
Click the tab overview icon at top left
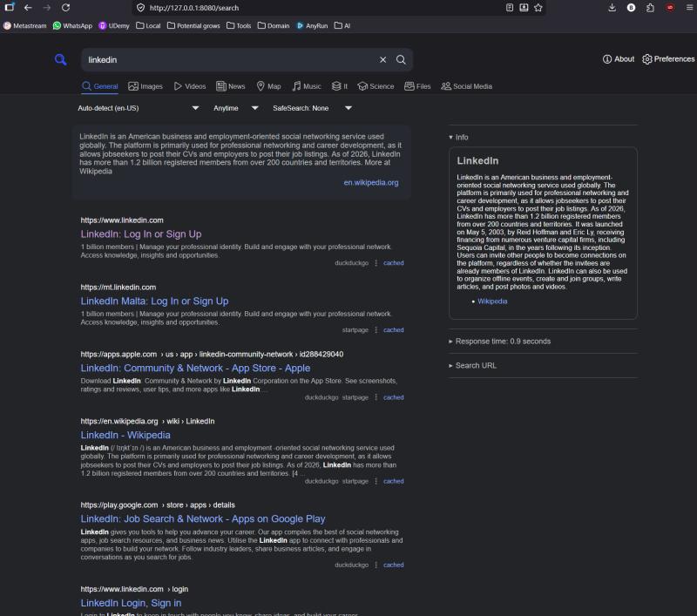[x=10, y=8]
